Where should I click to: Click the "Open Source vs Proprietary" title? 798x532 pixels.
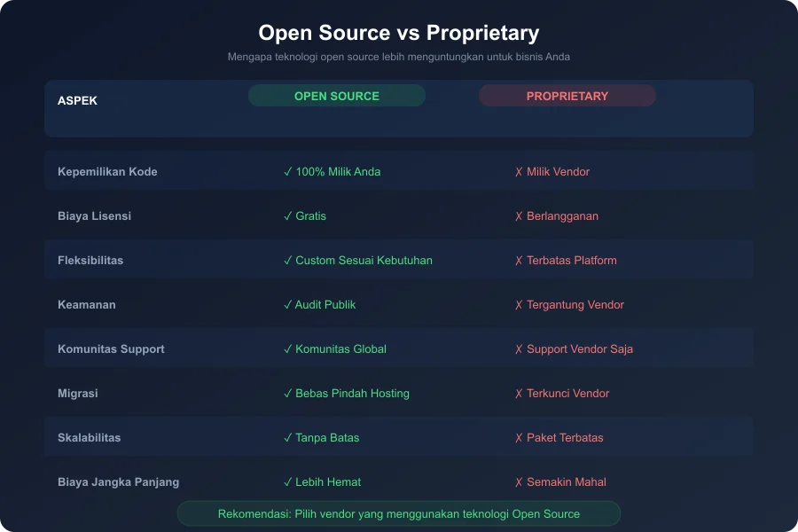click(399, 33)
